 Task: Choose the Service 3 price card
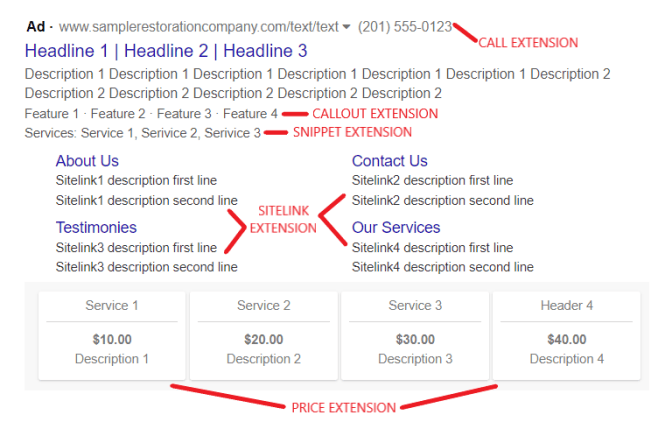pos(414,336)
